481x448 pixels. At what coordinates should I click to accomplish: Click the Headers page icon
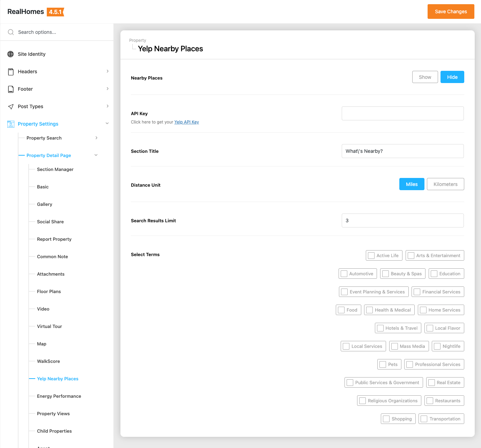(11, 72)
